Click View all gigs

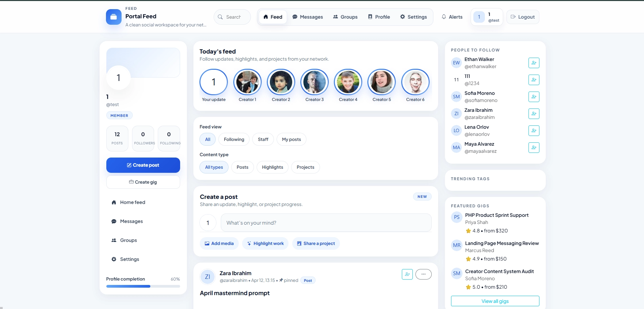[x=495, y=301]
